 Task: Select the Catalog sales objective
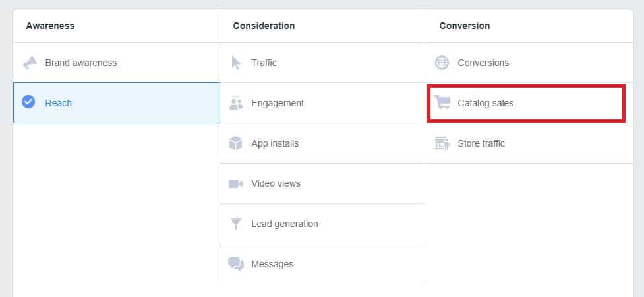pos(486,104)
